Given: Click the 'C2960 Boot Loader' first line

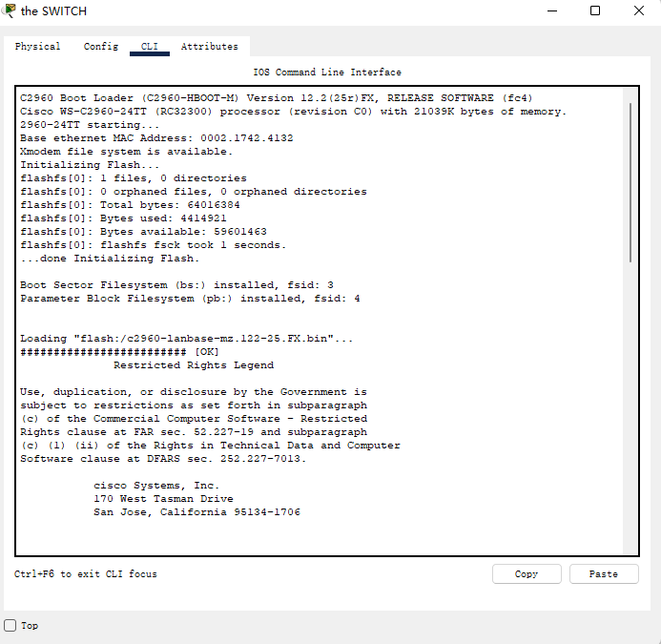Looking at the screenshot, I should click(276, 98).
